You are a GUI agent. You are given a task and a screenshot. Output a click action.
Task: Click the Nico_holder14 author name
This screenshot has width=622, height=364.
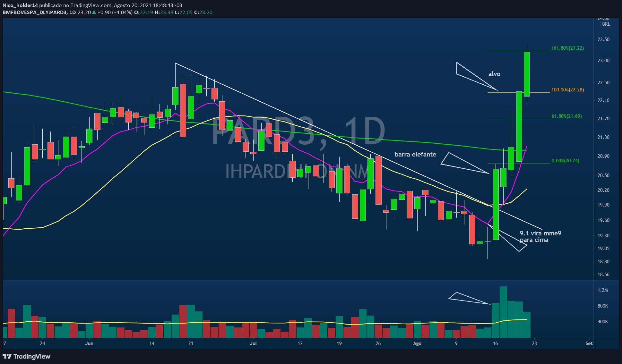tap(20, 5)
